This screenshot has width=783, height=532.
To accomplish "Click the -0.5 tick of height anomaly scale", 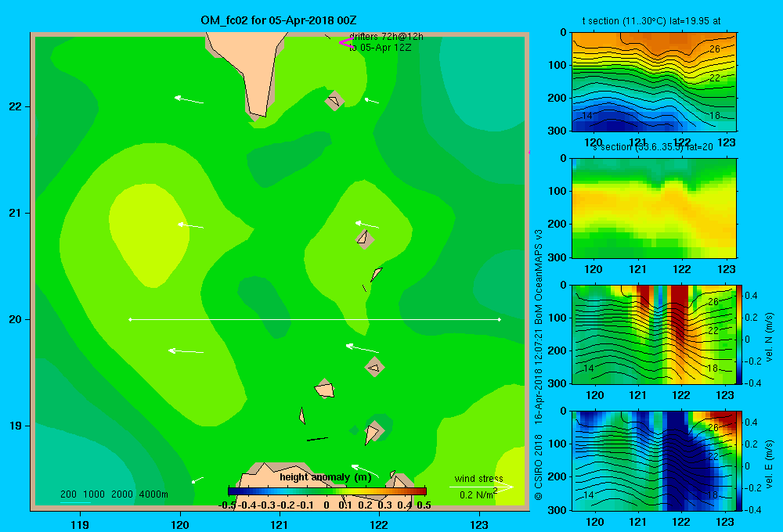I will 227,505.
